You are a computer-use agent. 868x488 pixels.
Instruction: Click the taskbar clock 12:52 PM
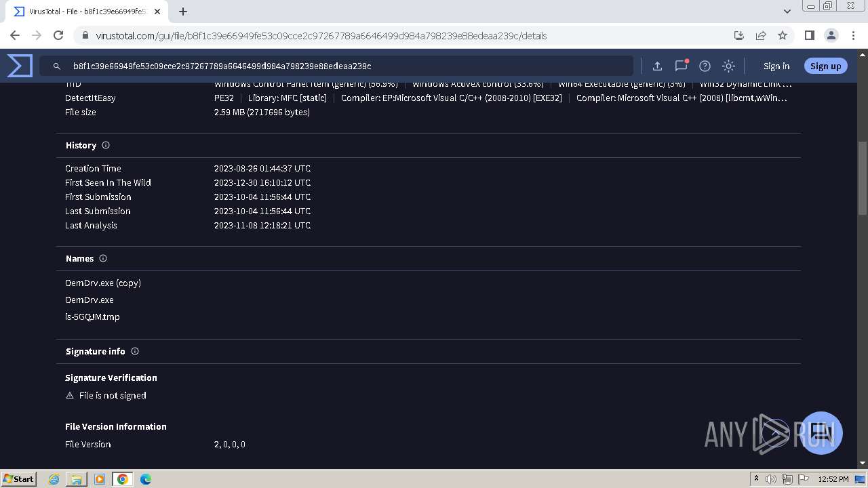click(833, 479)
